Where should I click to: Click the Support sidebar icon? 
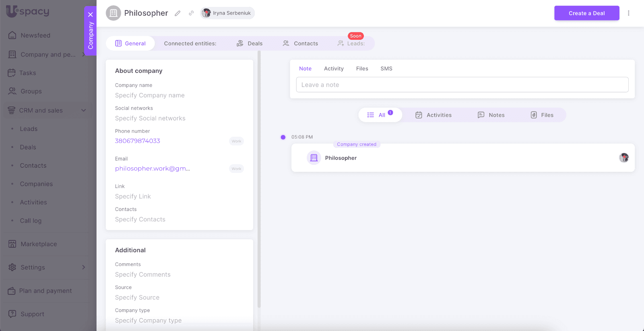[x=12, y=314]
